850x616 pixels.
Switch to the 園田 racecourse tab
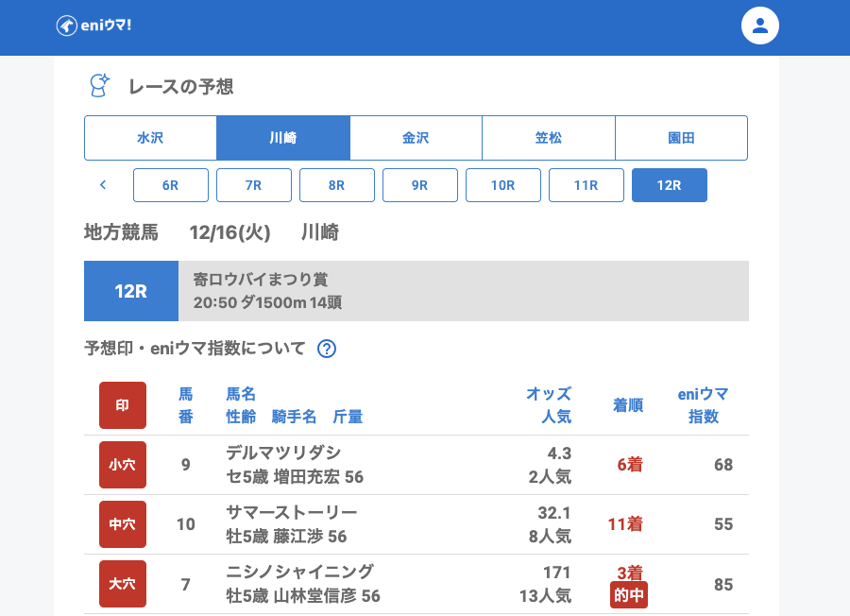coord(681,138)
